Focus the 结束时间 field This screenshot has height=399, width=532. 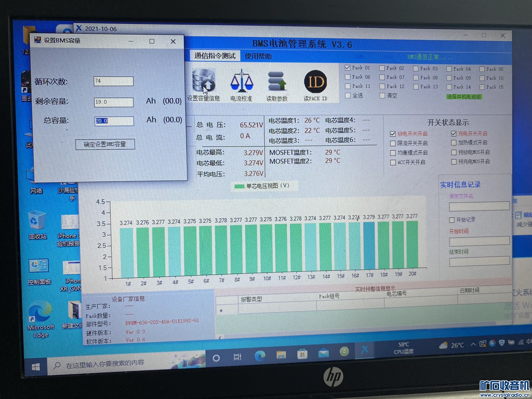[479, 261]
